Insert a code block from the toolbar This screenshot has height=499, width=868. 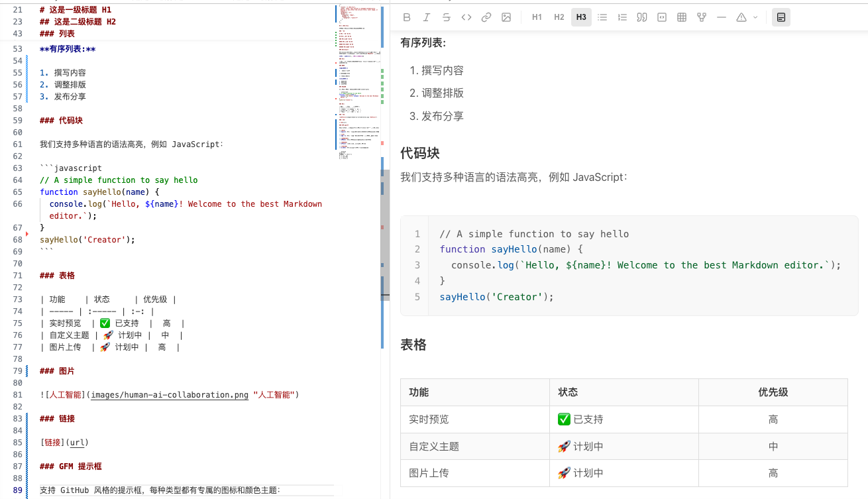pyautogui.click(x=662, y=17)
